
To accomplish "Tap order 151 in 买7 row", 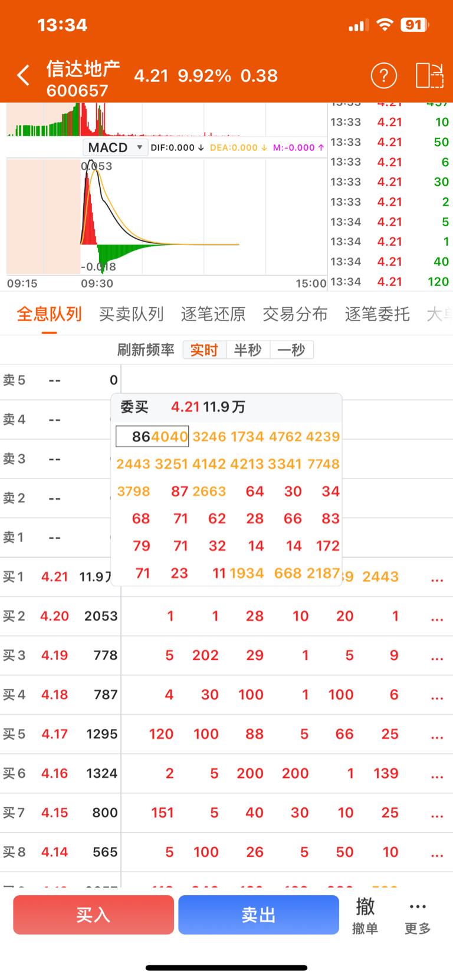I will [x=162, y=813].
